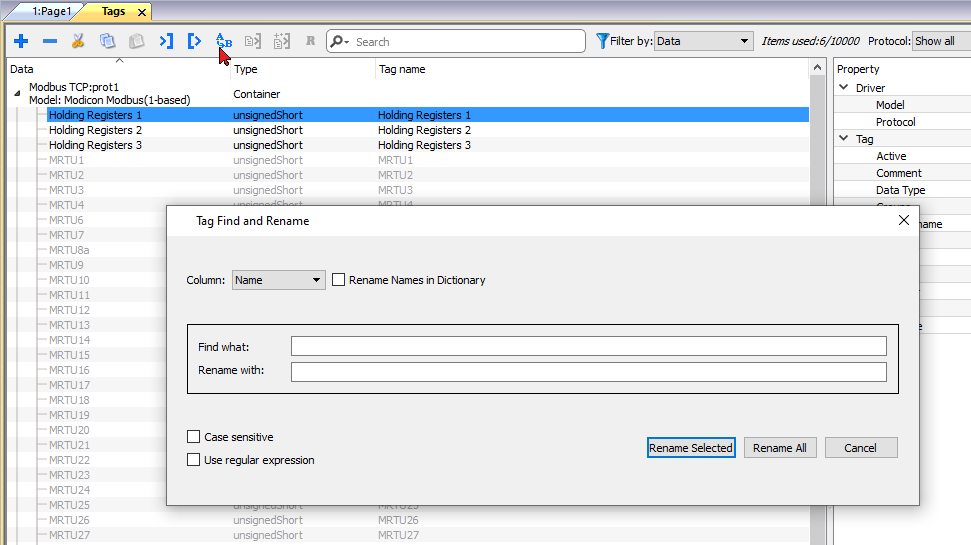Sort by the Tag name column header
This screenshot has width=971, height=545.
[591, 69]
